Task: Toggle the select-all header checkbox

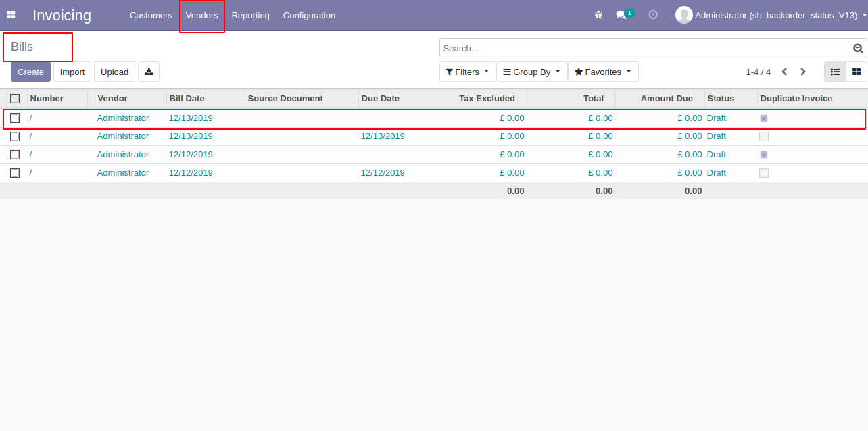Action: [15, 99]
